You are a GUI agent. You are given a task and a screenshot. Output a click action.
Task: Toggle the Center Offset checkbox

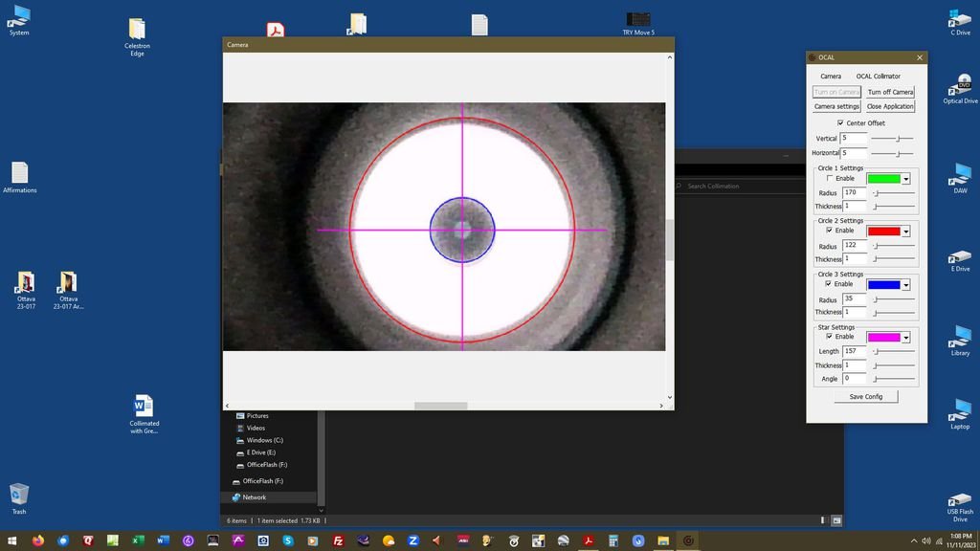[840, 123]
